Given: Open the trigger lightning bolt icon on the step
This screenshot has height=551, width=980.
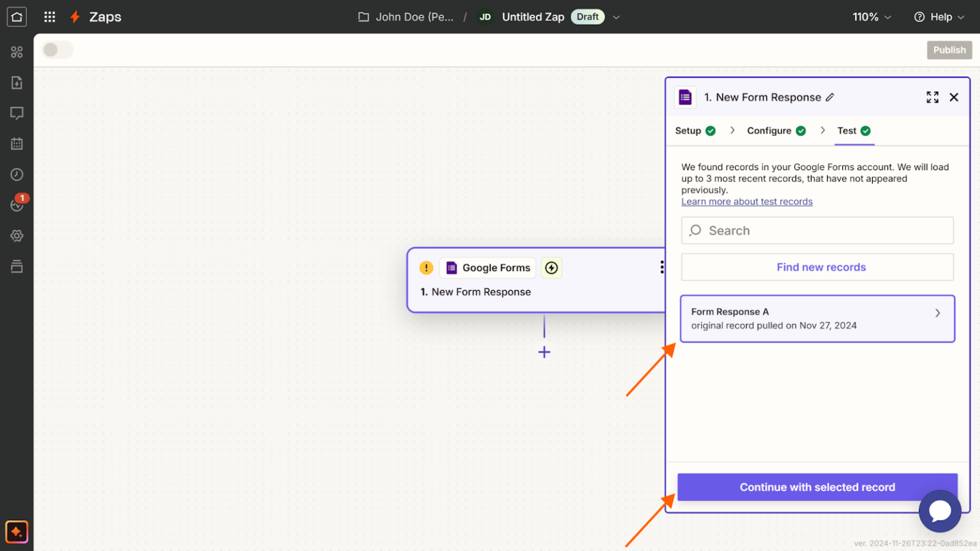Looking at the screenshot, I should click(x=551, y=268).
